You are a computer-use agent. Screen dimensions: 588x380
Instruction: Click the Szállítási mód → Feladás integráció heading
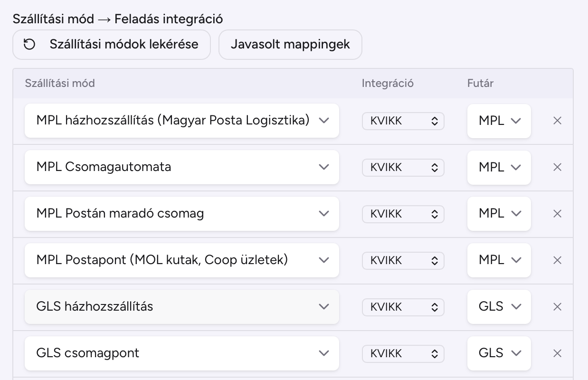click(118, 19)
